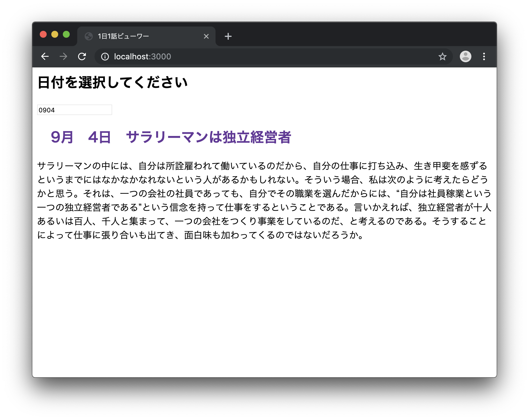
Task: Click the heading 日付を選択してください
Action: coord(112,82)
